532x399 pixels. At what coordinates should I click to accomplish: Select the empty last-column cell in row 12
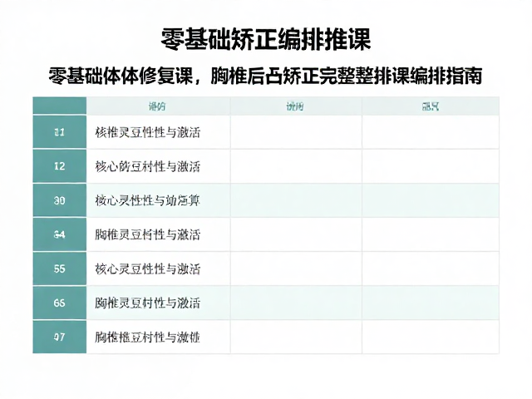pyautogui.click(x=431, y=166)
